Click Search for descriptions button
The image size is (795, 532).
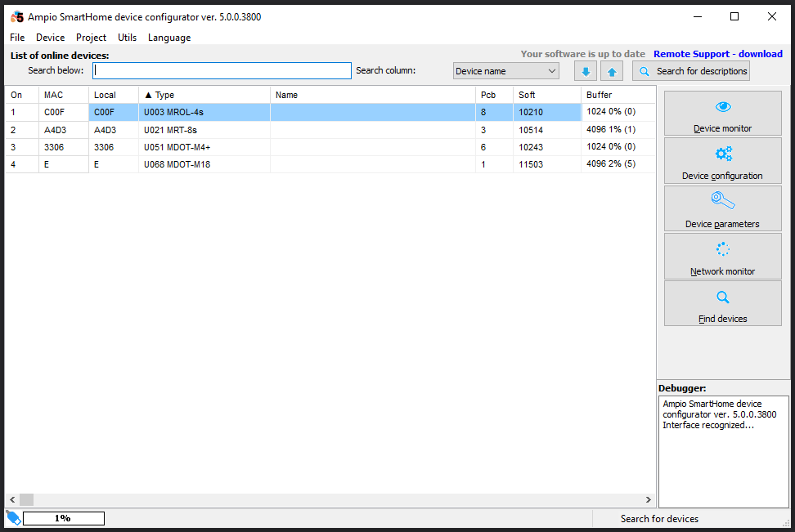tap(691, 71)
